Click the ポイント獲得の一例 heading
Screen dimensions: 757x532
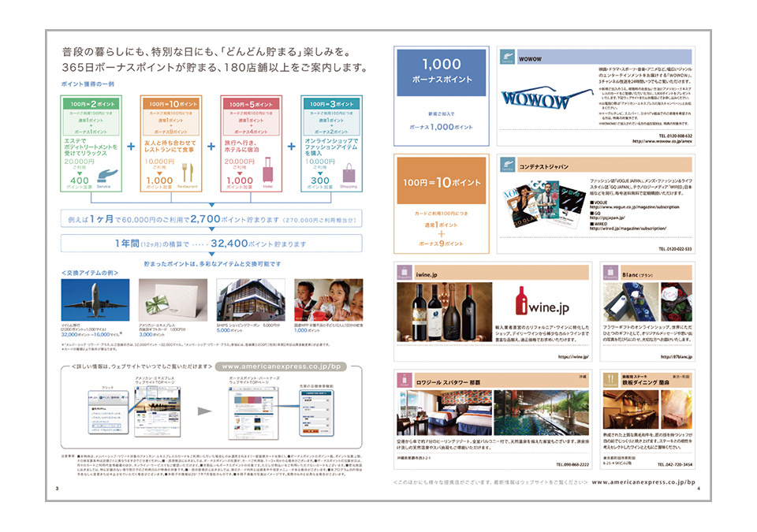(88, 84)
